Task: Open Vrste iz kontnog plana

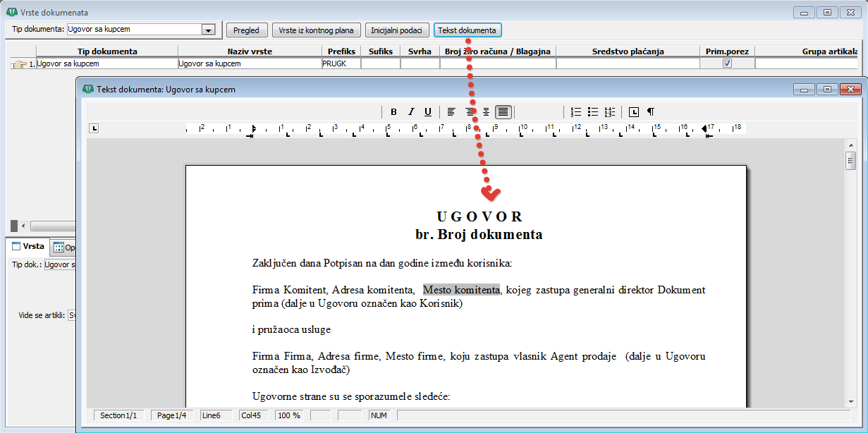Action: point(317,30)
